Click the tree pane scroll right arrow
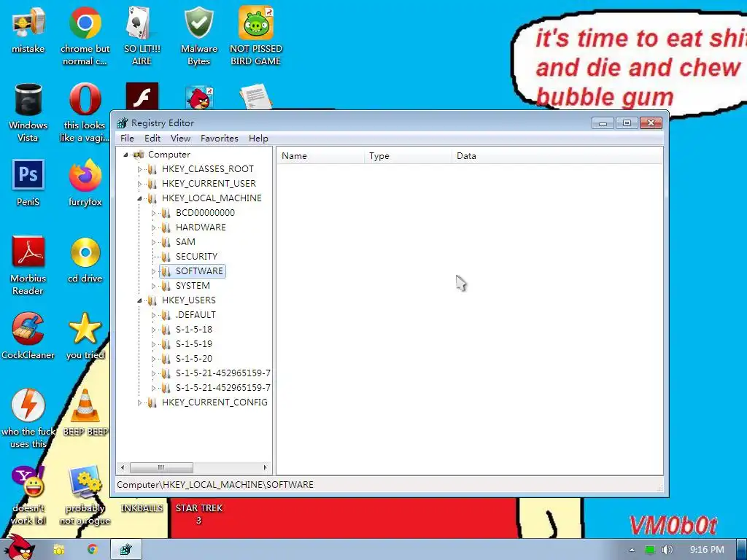Image resolution: width=747 pixels, height=560 pixels. [266, 467]
